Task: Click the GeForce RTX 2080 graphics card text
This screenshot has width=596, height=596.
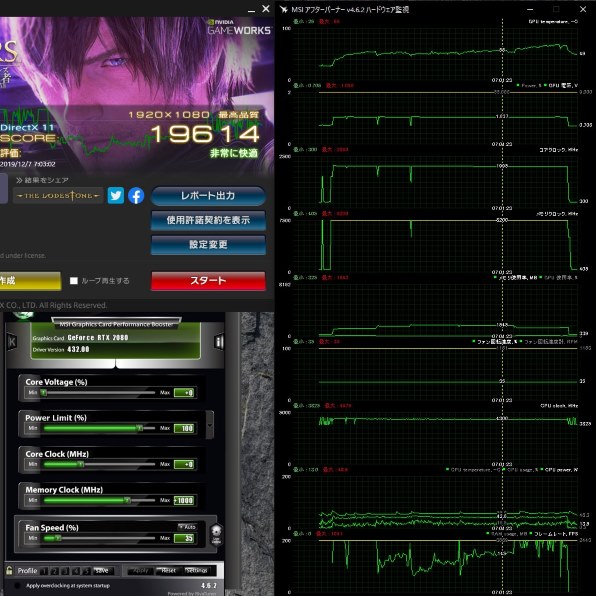Action: [98, 338]
